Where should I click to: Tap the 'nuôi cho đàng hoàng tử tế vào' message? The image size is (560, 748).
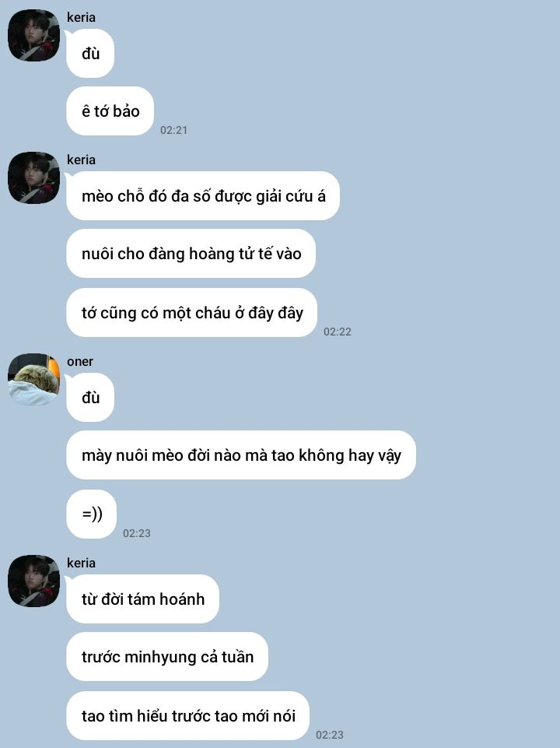coord(191,254)
